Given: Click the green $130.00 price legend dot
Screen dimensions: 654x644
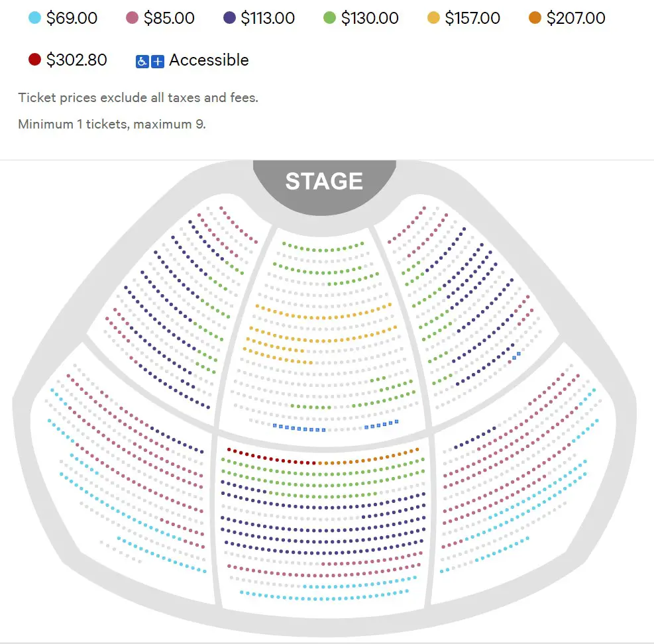Looking at the screenshot, I should [x=329, y=17].
